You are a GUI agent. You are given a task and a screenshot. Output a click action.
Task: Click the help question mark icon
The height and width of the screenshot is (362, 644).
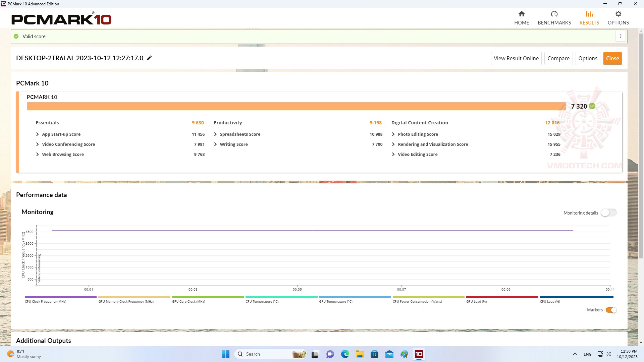coord(621,36)
